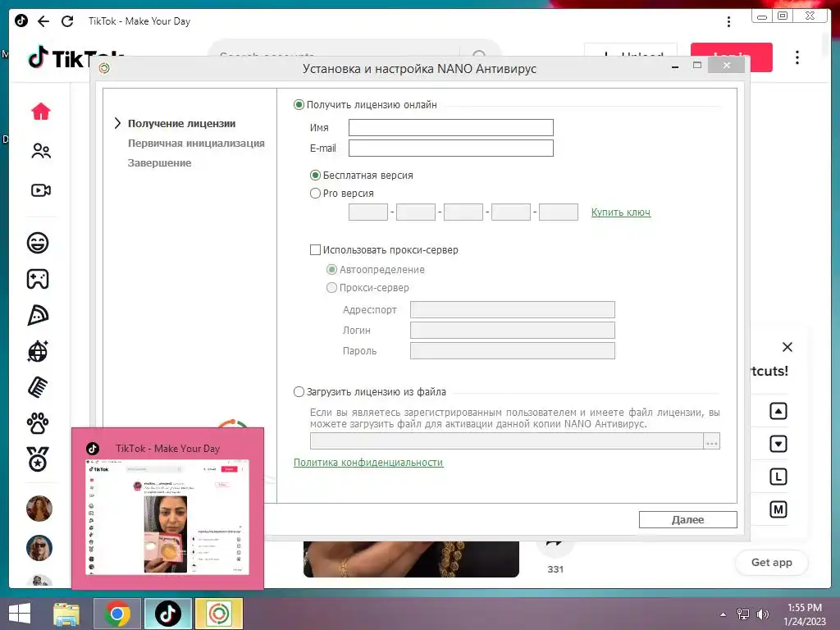Image resolution: width=840 pixels, height=630 pixels.
Task: Click the L key shortcut icon
Action: 778,477
